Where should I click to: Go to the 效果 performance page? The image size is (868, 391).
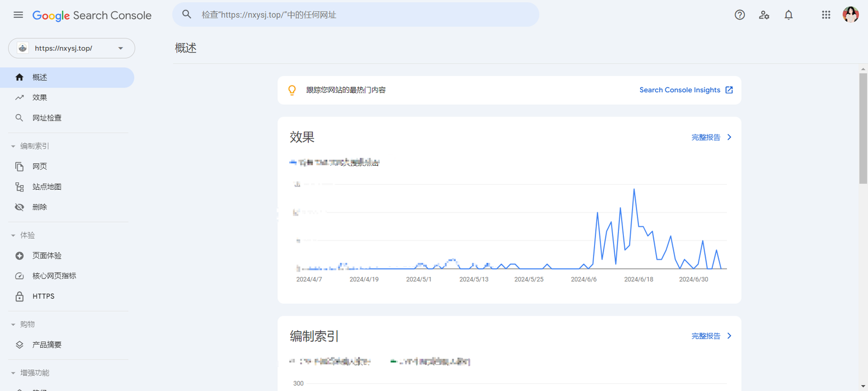pos(40,98)
